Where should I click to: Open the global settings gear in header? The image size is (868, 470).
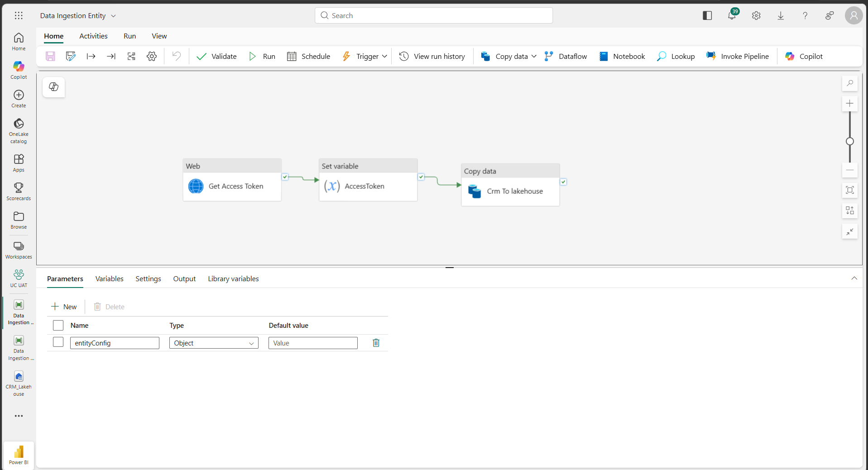click(756, 15)
